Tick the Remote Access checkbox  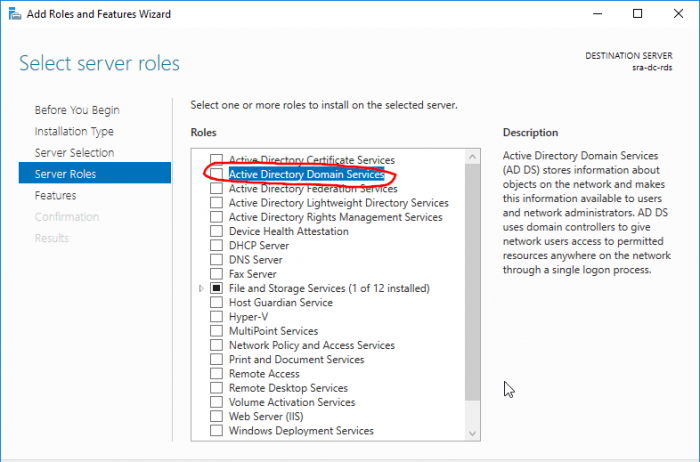click(x=217, y=374)
